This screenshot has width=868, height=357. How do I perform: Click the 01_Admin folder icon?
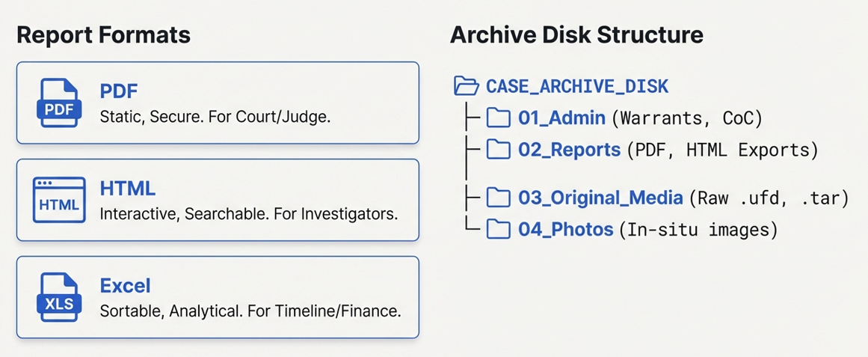(x=499, y=118)
